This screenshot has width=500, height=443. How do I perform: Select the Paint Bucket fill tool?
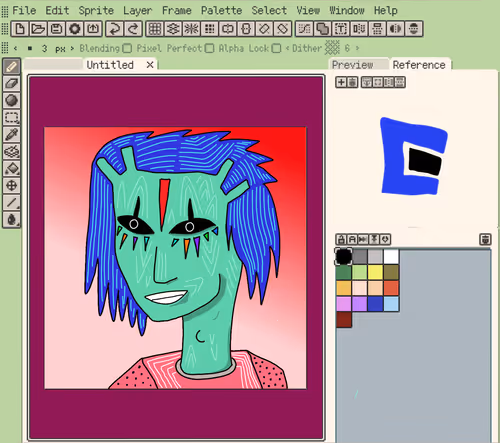(x=12, y=168)
